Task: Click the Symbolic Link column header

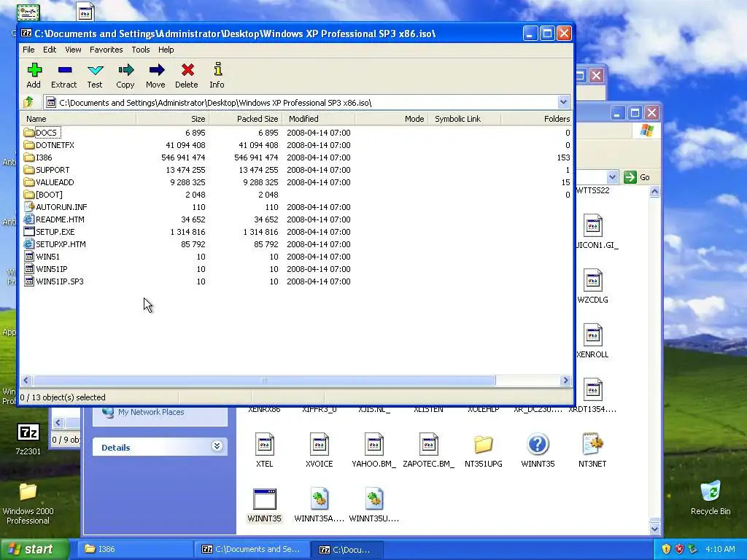Action: click(x=465, y=119)
